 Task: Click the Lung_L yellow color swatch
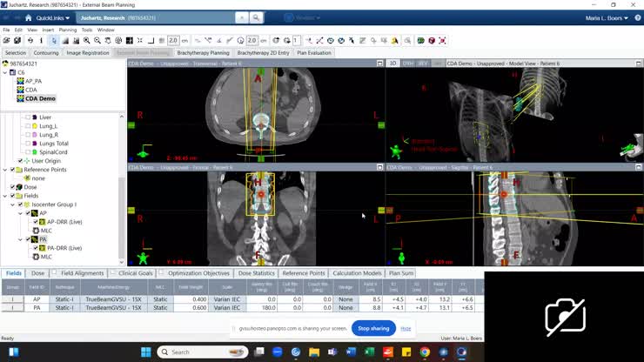pyautogui.click(x=35, y=126)
